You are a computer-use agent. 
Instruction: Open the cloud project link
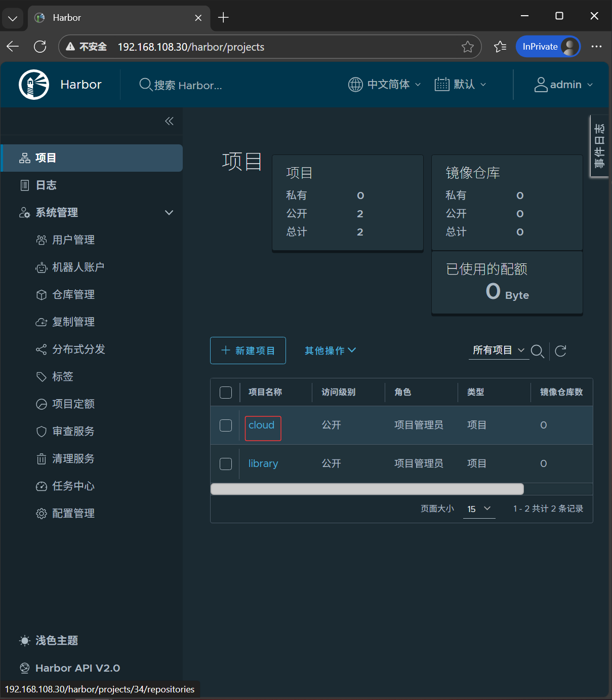(262, 425)
